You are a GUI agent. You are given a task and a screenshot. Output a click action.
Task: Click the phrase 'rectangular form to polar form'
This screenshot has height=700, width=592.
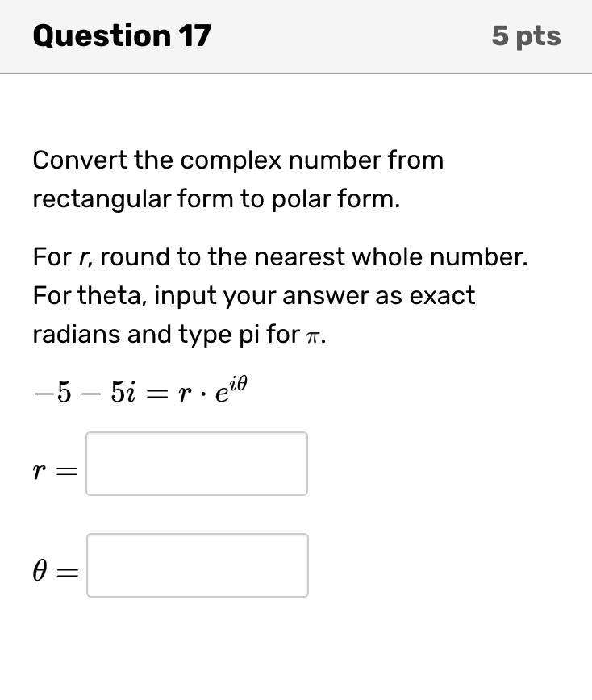coord(214,198)
